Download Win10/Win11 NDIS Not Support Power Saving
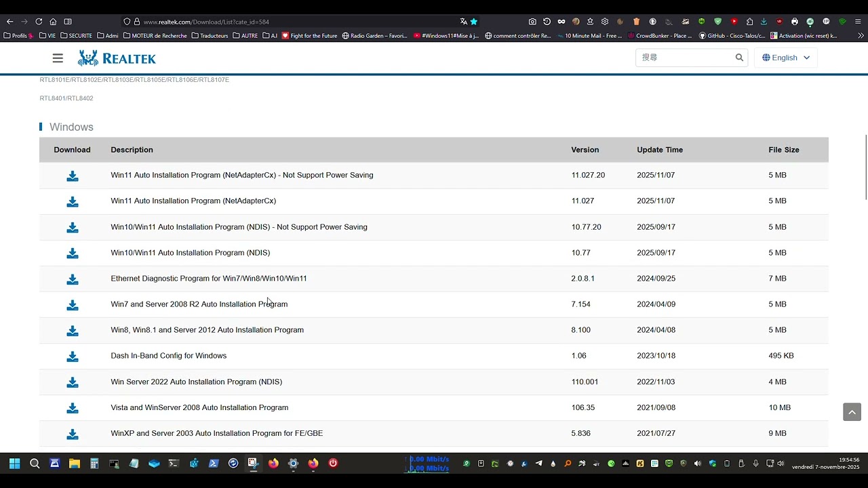The image size is (868, 488). tap(73, 228)
